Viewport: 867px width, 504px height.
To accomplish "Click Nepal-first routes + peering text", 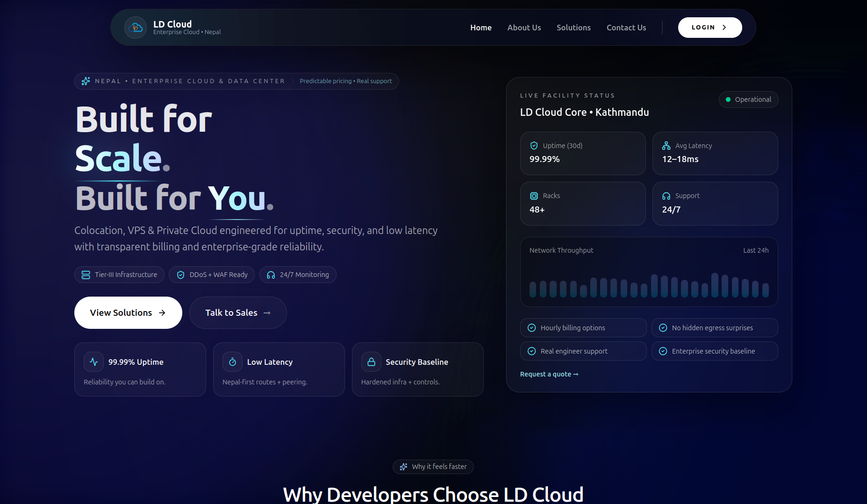I will coord(265,382).
